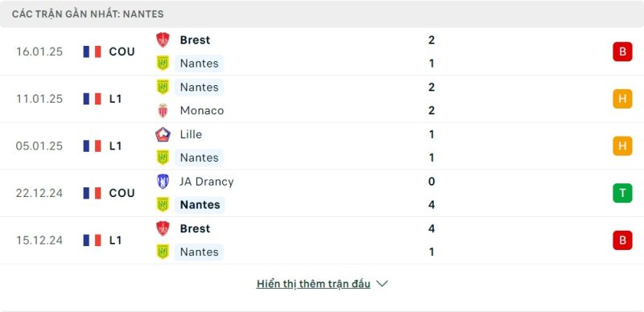Click the French flag beside 11.01.25 L1
The image size is (644, 312).
click(x=92, y=99)
